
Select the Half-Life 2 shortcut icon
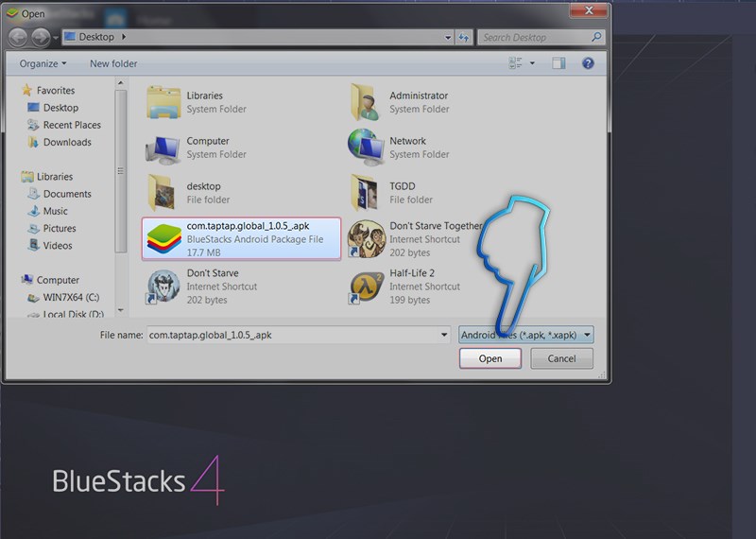(x=366, y=287)
